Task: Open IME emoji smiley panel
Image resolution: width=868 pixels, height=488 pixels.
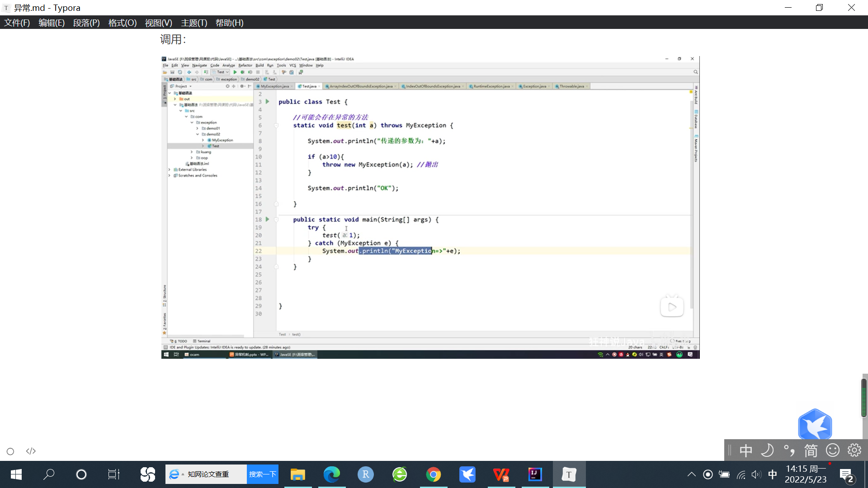Action: coord(833,450)
